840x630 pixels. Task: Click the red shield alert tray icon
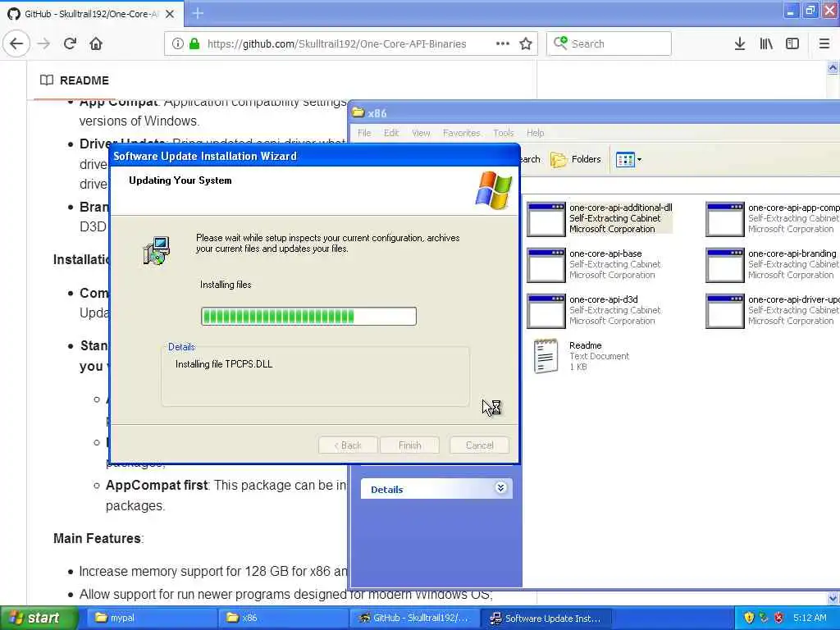click(778, 618)
